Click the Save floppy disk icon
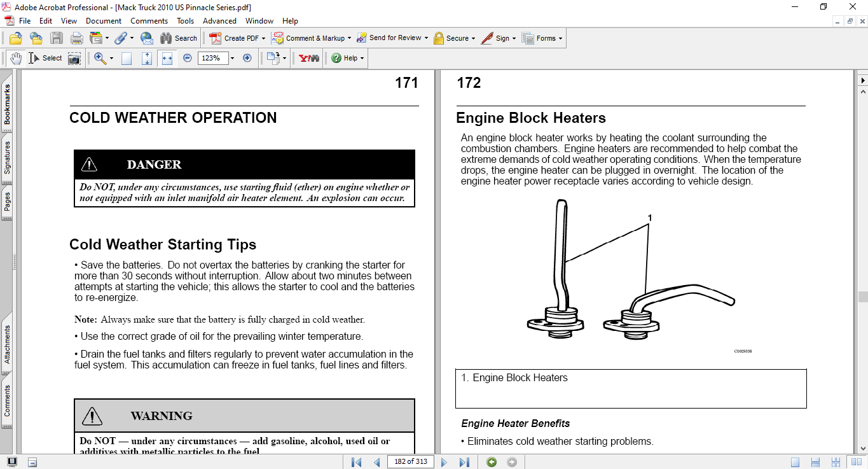 pos(57,38)
